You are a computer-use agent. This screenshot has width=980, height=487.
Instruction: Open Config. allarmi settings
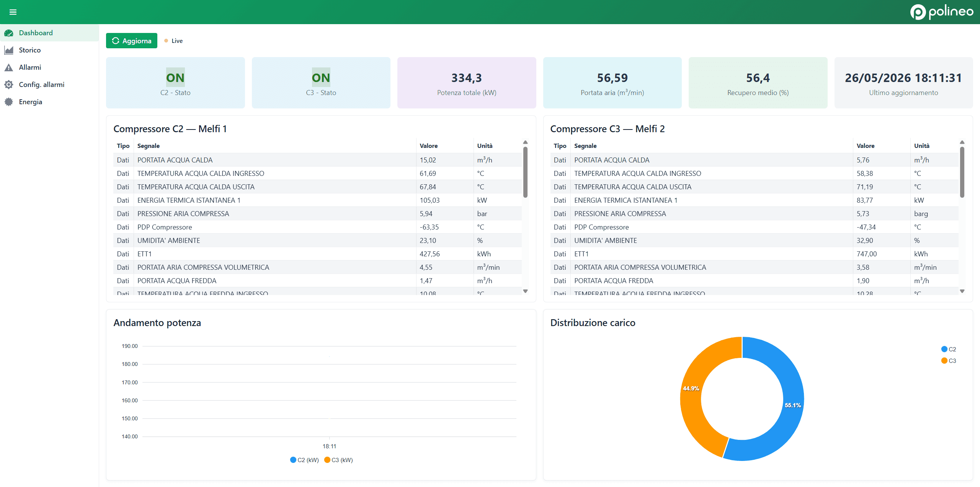point(49,85)
